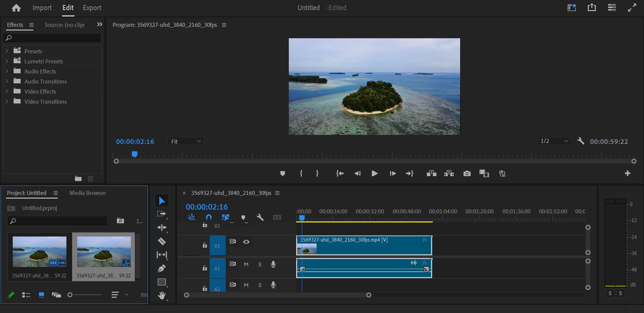Toggle Snap in Timeline magnet icon
644x313 pixels.
[x=209, y=217]
